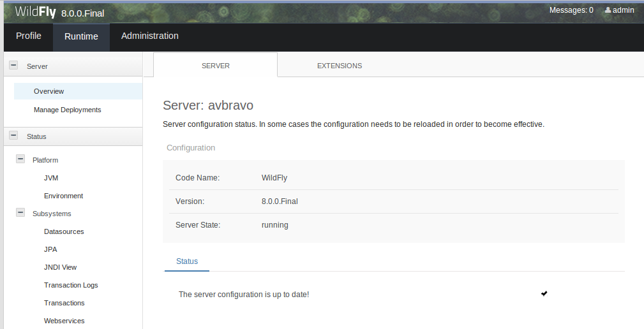This screenshot has height=329, width=644.
Task: Click the Configuration label
Action: (x=191, y=148)
